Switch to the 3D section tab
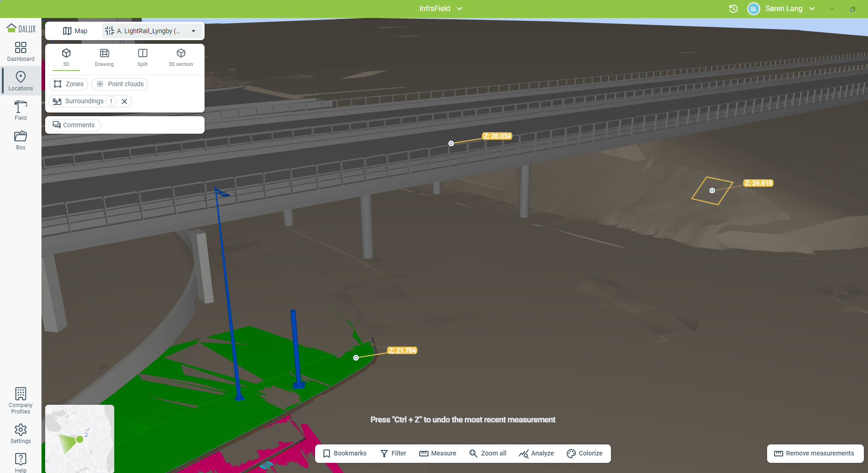Image resolution: width=868 pixels, height=473 pixels. tap(181, 57)
